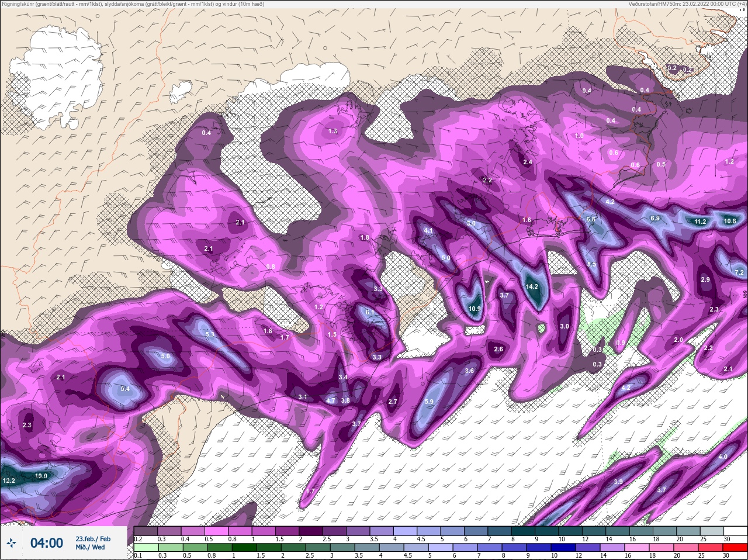Click the 10.9 precipitation value on the map
Viewport: 748px width, 560px height.
[x=475, y=309]
